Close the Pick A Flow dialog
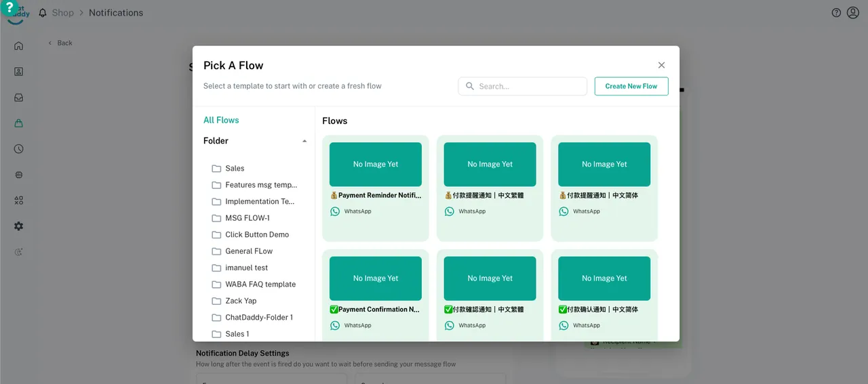 coord(661,65)
